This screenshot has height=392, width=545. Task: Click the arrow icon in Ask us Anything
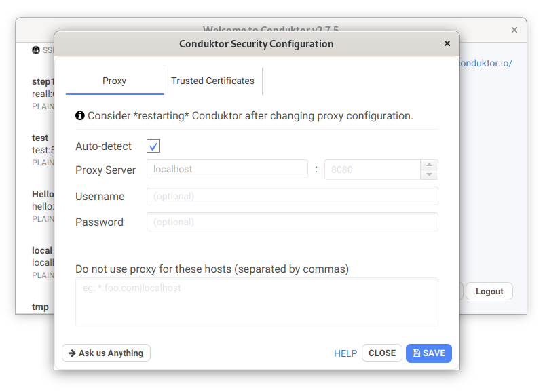point(72,353)
